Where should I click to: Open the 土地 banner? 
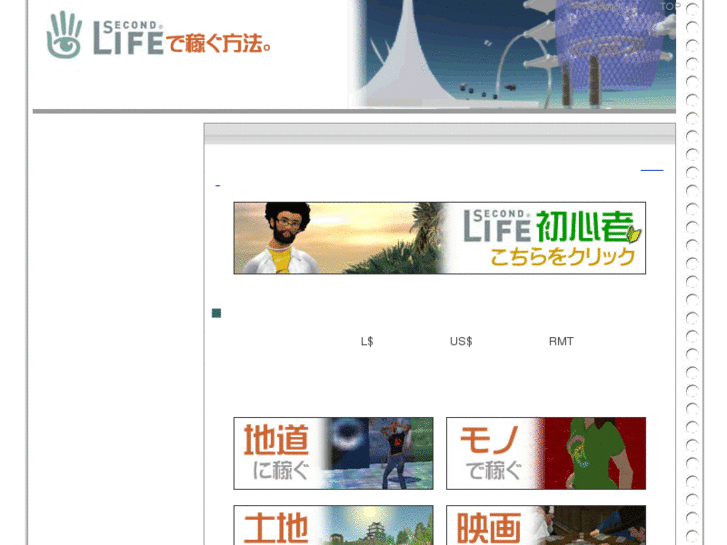coord(333,525)
